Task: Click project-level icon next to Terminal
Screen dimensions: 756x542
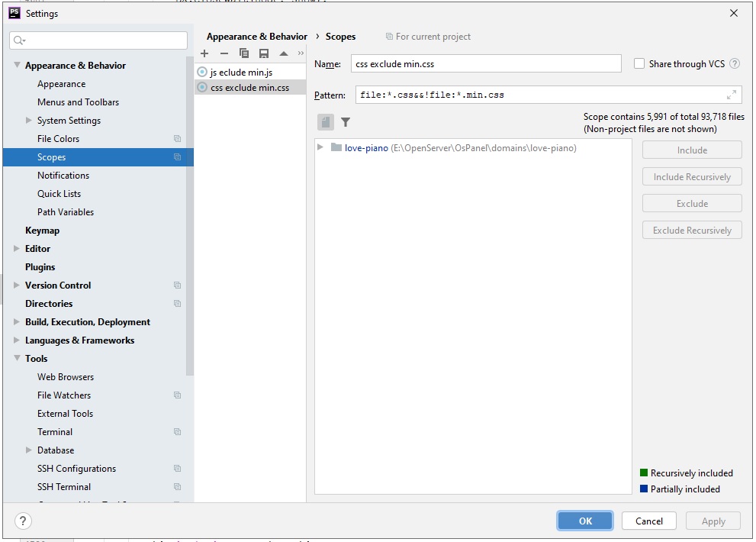Action: point(178,432)
